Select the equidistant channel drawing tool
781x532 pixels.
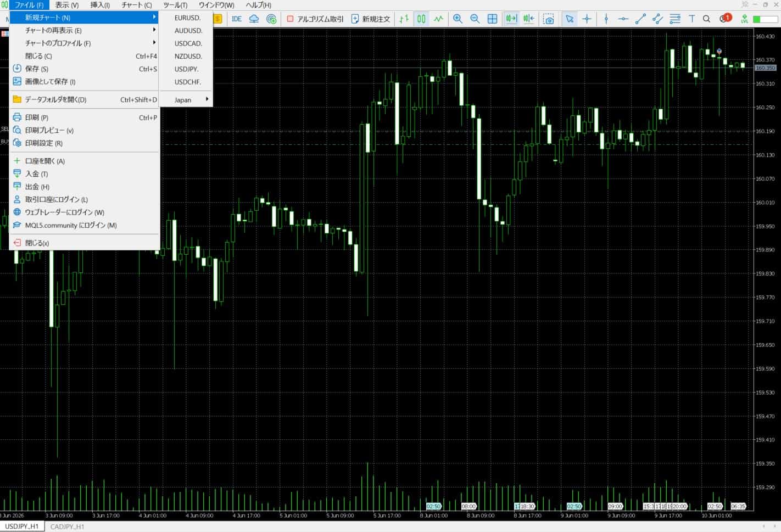pyautogui.click(x=657, y=19)
